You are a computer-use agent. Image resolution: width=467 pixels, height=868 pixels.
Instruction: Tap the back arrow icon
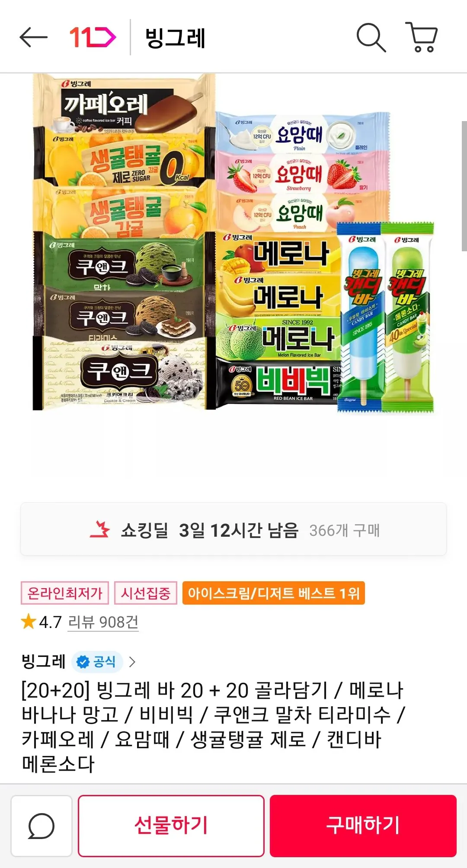point(34,38)
